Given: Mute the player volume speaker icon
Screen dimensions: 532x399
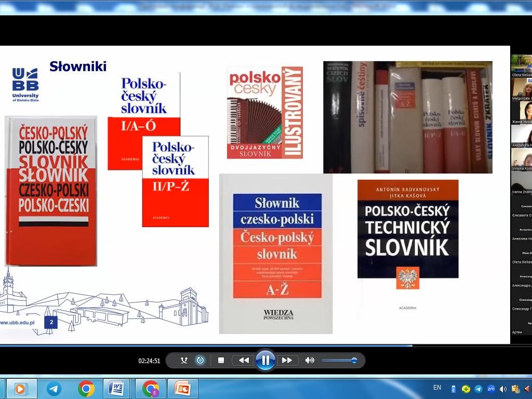Looking at the screenshot, I should 310,361.
